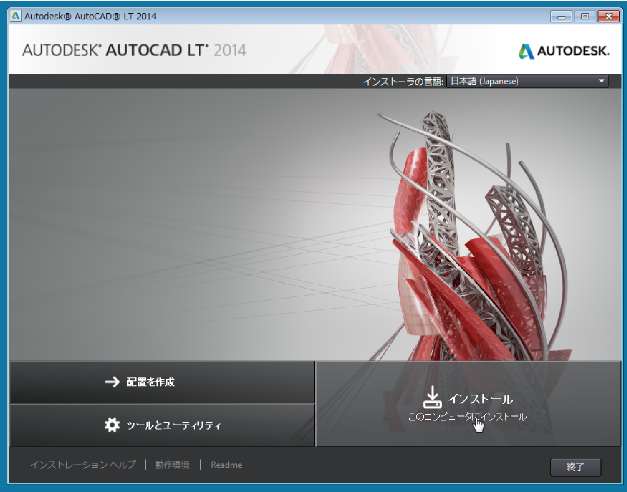This screenshot has width=627, height=492.
Task: Click the 配置を作成 (Create Deployment) button
Action: (x=162, y=382)
